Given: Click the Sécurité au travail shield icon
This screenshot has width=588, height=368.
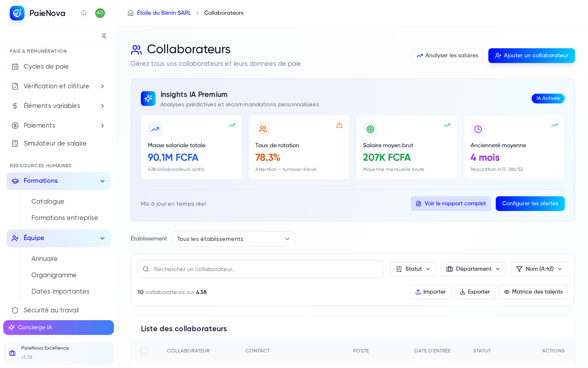Looking at the screenshot, I should (15, 310).
